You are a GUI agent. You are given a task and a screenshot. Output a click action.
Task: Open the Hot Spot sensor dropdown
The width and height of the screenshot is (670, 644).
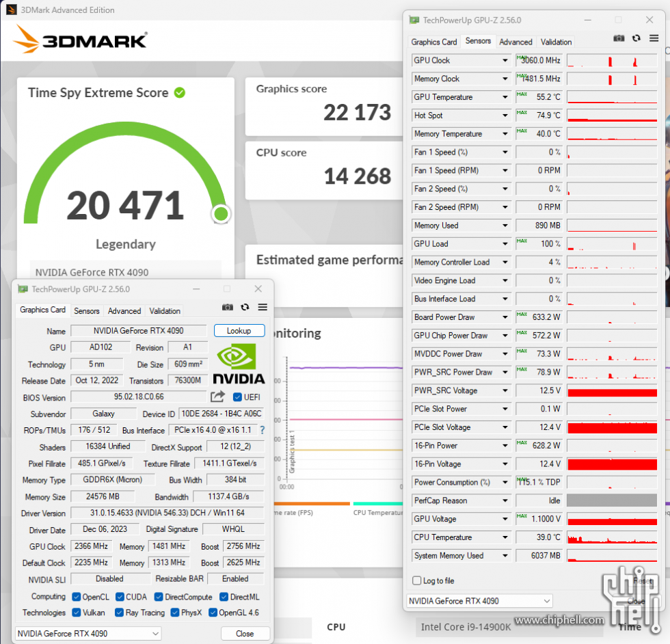pyautogui.click(x=505, y=116)
